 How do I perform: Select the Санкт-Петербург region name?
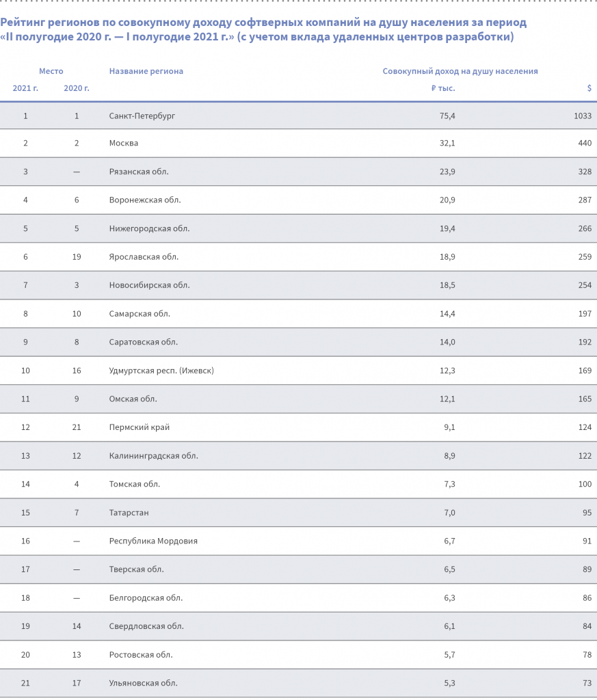[x=142, y=116]
